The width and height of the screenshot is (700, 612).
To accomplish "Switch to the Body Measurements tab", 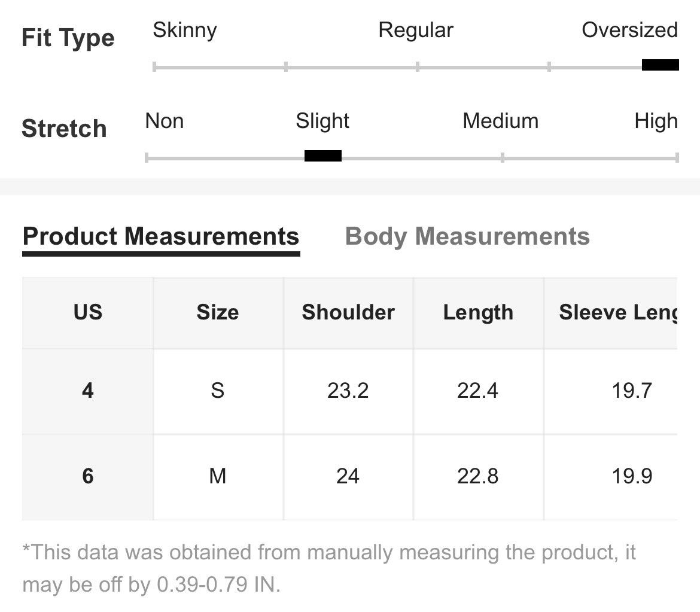I will (467, 236).
